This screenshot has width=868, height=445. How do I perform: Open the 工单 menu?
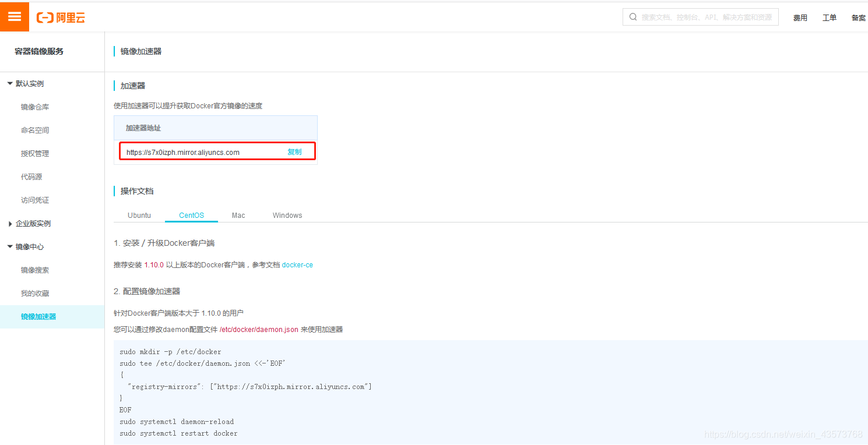click(x=829, y=18)
